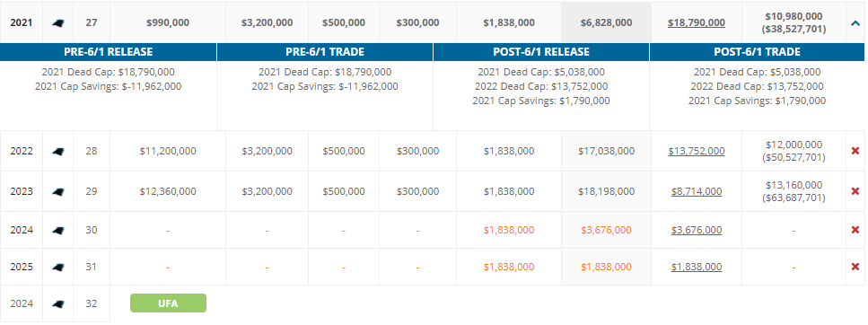Click the Panthers logo in the 2021 row
This screenshot has width=868, height=325.
[x=57, y=23]
